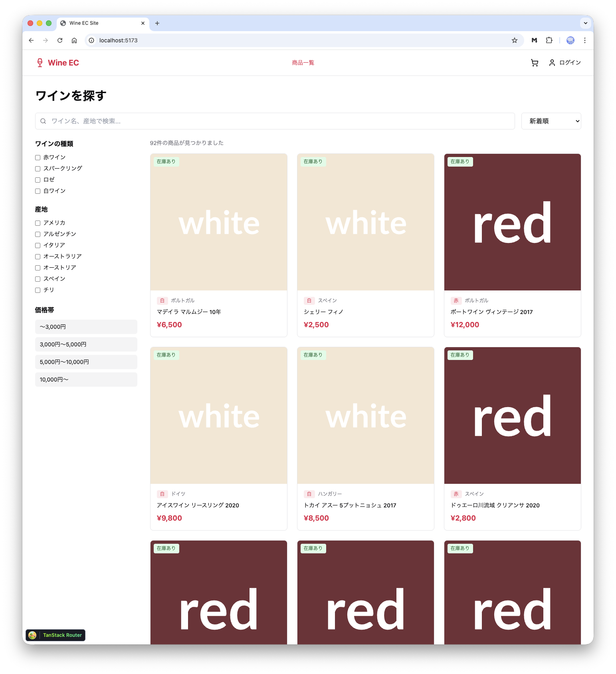
Task: Expand the tab search chevron in the tab bar
Action: point(585,23)
